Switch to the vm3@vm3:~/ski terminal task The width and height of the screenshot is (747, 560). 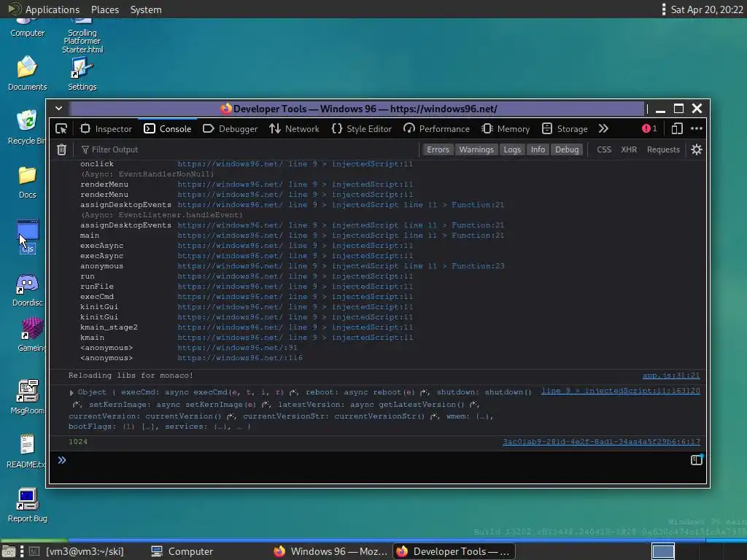[77, 551]
